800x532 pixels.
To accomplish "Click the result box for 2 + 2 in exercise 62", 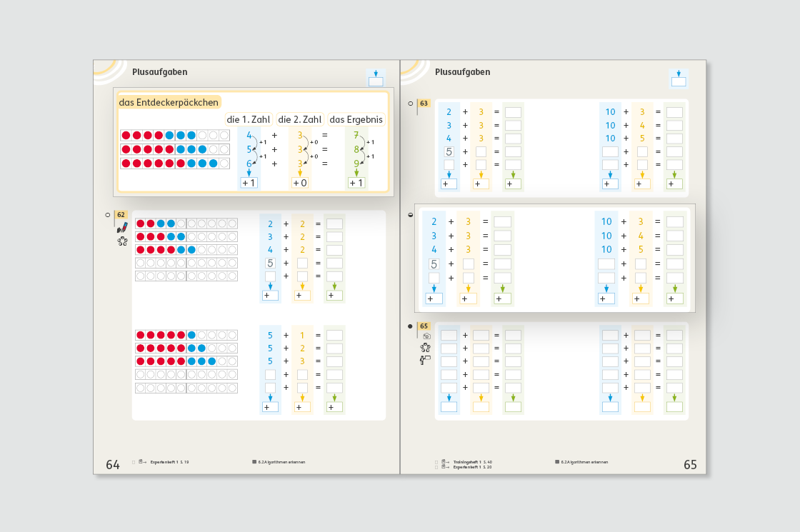I will [x=334, y=224].
